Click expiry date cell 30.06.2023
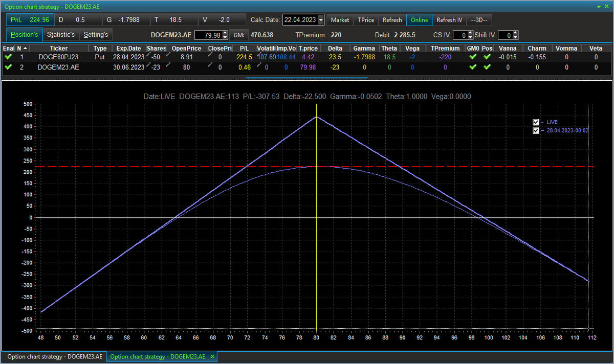 coord(128,67)
